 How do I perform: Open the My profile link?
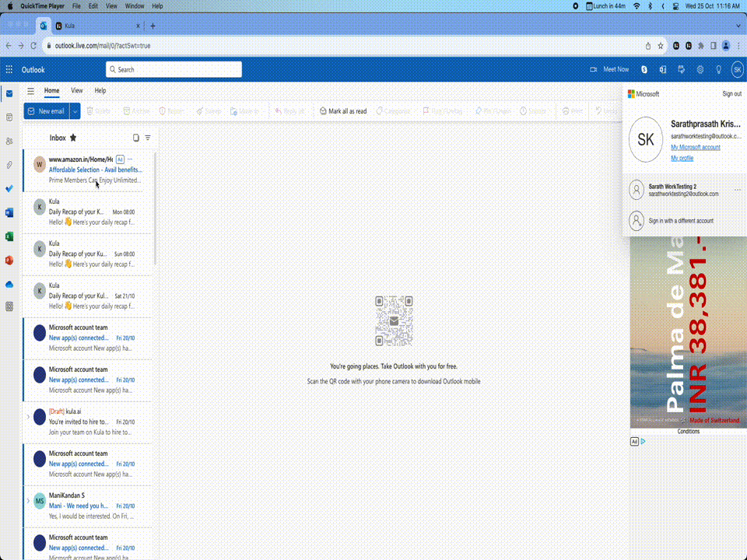682,158
